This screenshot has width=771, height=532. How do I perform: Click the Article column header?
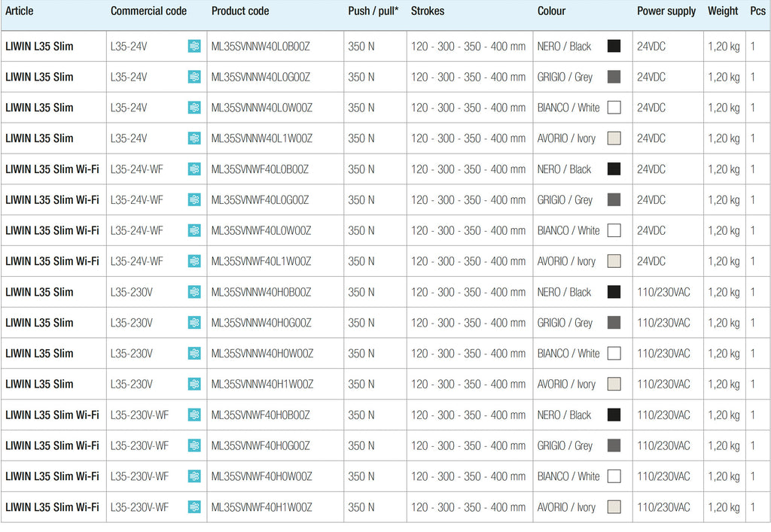click(19, 11)
